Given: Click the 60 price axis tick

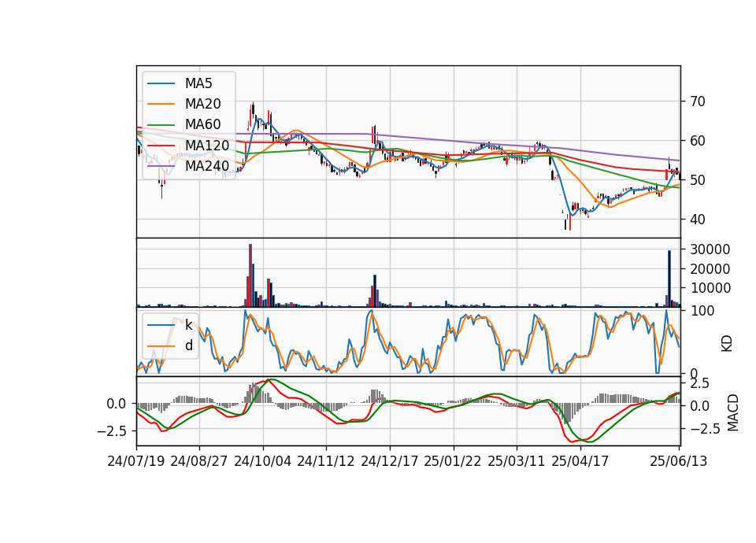Looking at the screenshot, I should click(x=698, y=141).
